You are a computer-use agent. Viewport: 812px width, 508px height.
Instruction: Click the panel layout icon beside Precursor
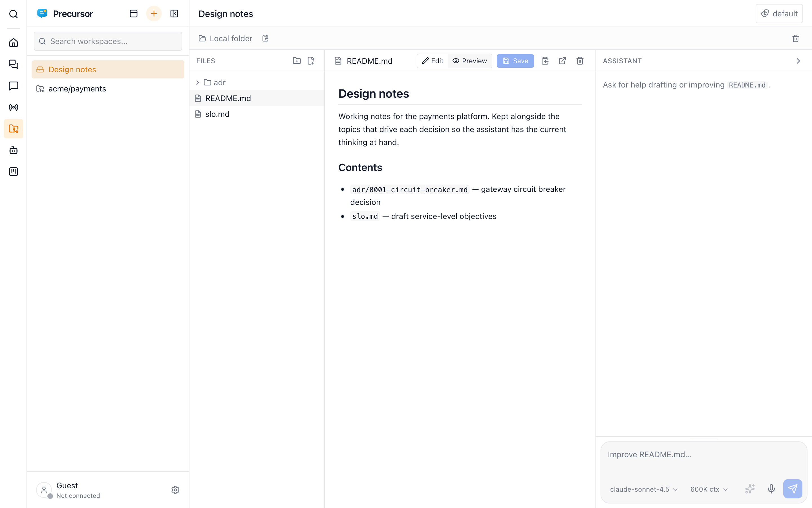134,14
